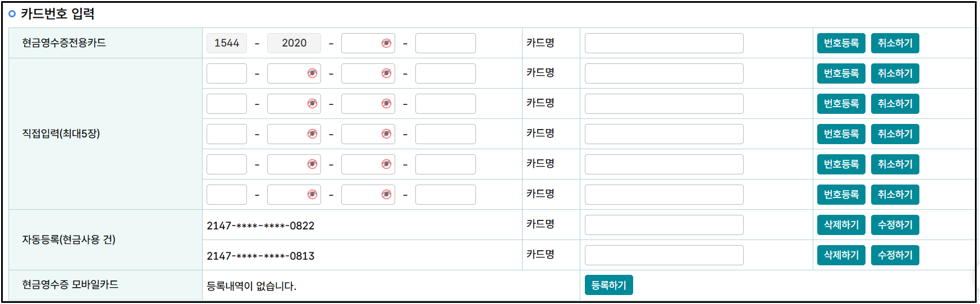Toggle visibility eye in fourth 직접입력 row third field

[x=386, y=164]
